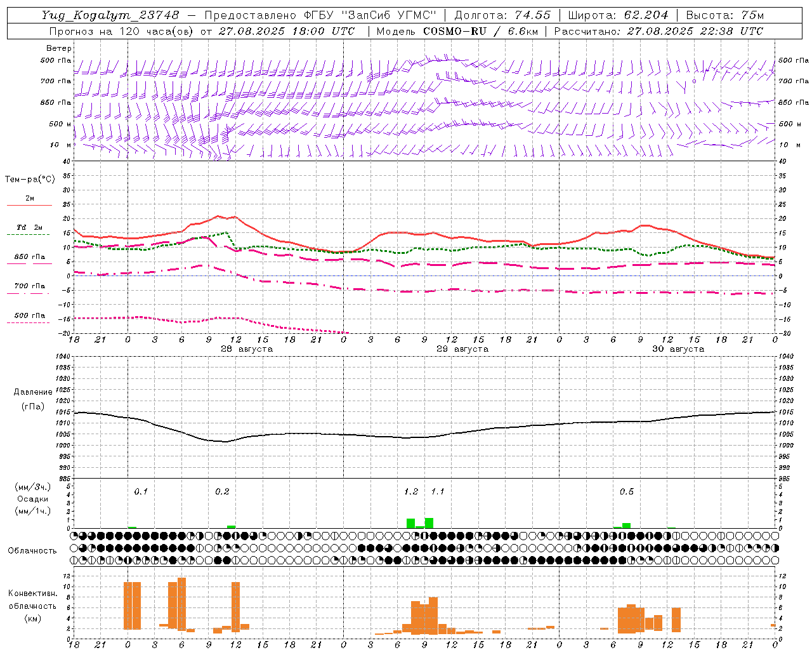Click the Долгота: 74.55 header value

[x=502, y=15]
